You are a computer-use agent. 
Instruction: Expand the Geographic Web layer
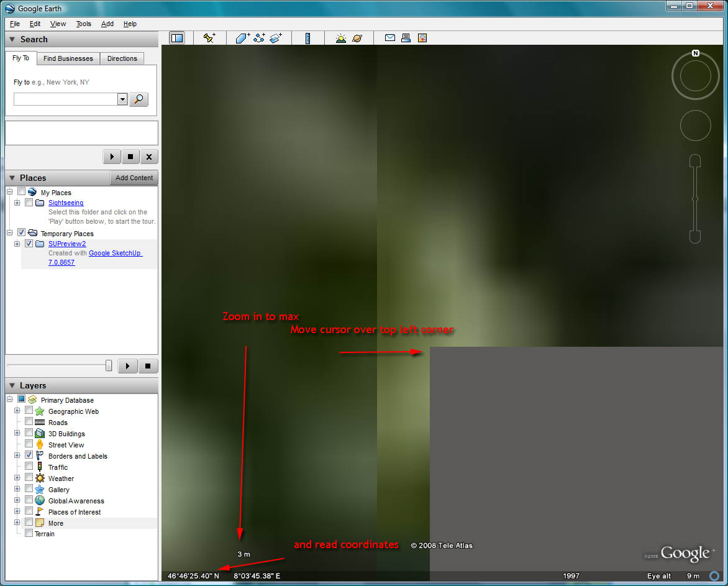(x=17, y=411)
